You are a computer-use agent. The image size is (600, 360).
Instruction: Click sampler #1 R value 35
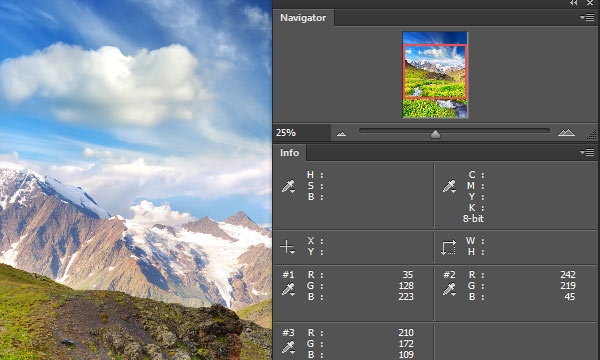tap(408, 275)
